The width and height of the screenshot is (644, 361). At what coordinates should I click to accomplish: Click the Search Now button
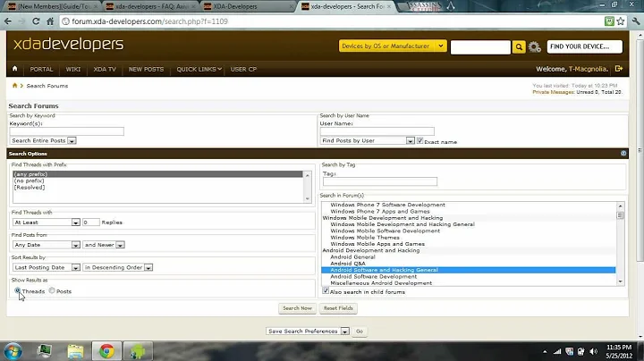(297, 308)
